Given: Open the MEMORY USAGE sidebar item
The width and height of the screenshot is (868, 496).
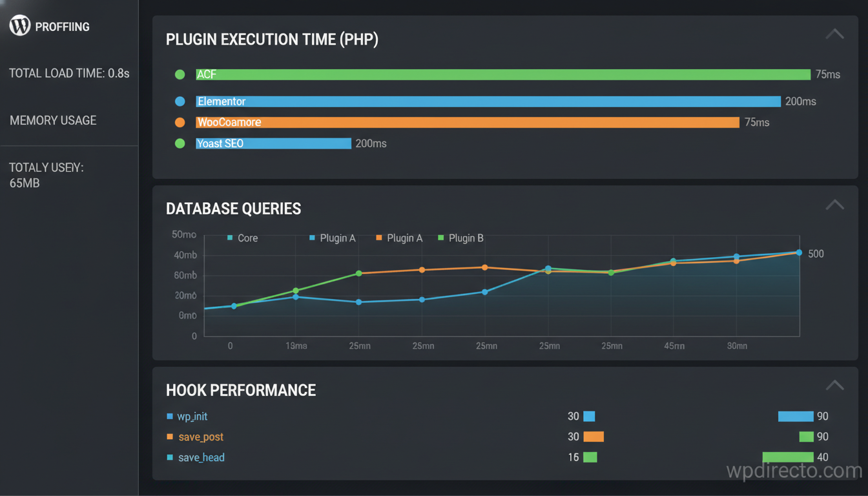Looking at the screenshot, I should [x=53, y=120].
